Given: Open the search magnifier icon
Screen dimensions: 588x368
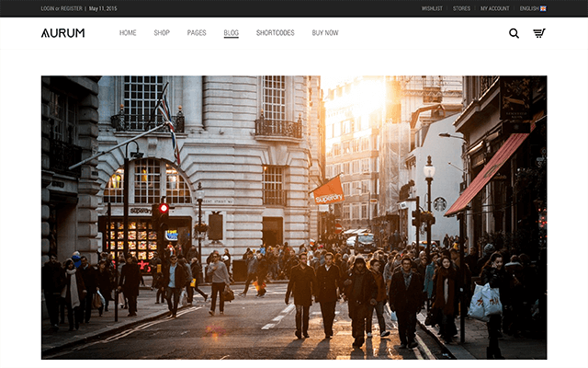Looking at the screenshot, I should click(x=514, y=33).
